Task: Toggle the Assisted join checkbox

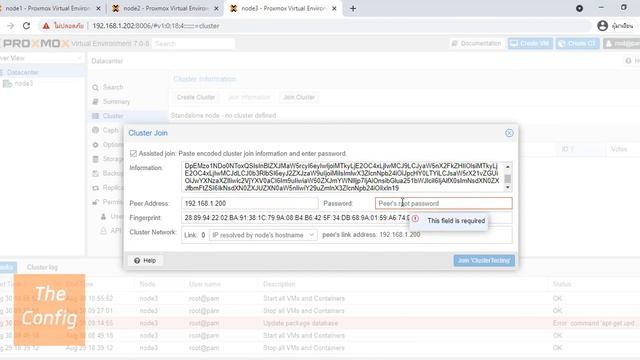Action: [x=133, y=153]
